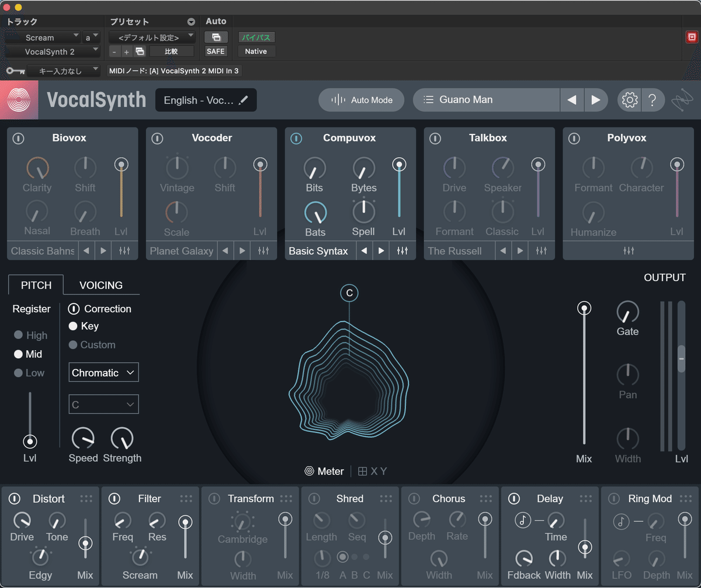Open the Chromatic scale dropdown
This screenshot has width=701, height=588.
[103, 372]
